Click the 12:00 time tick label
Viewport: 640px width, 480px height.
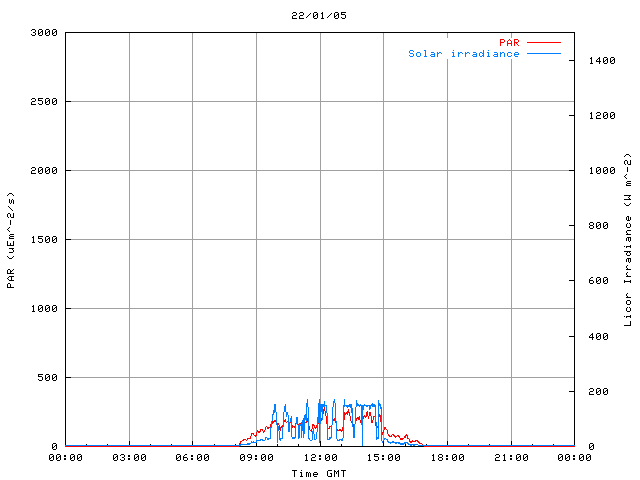pyautogui.click(x=320, y=458)
